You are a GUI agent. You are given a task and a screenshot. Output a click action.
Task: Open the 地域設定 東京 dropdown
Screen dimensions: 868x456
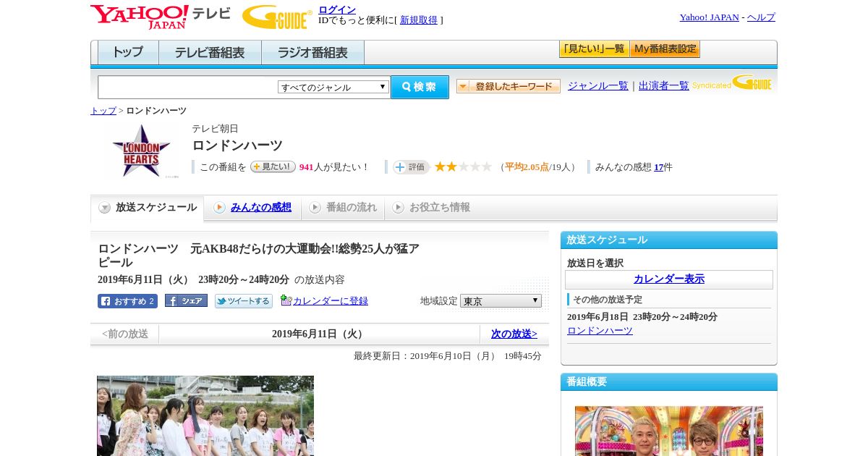tap(501, 300)
